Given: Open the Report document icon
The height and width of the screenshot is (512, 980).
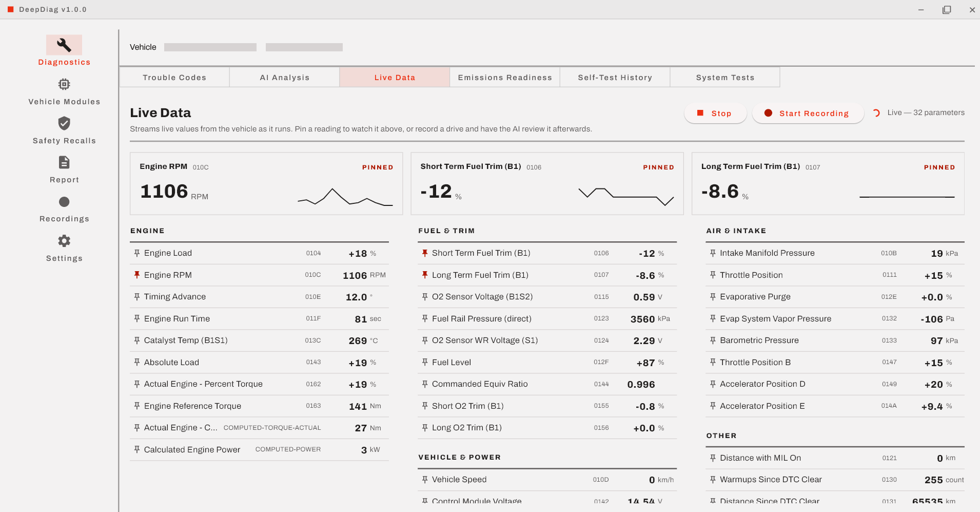Looking at the screenshot, I should [x=64, y=162].
